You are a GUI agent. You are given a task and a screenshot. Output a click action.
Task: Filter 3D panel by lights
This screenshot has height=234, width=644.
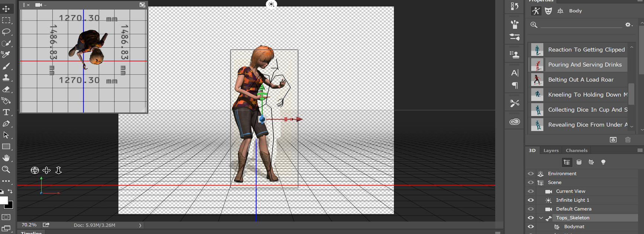(x=603, y=162)
